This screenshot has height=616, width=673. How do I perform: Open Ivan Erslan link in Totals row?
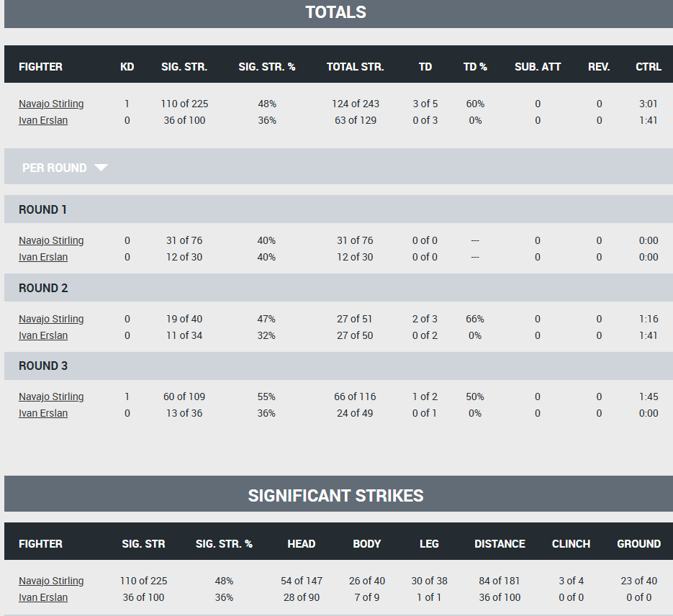[x=43, y=121]
